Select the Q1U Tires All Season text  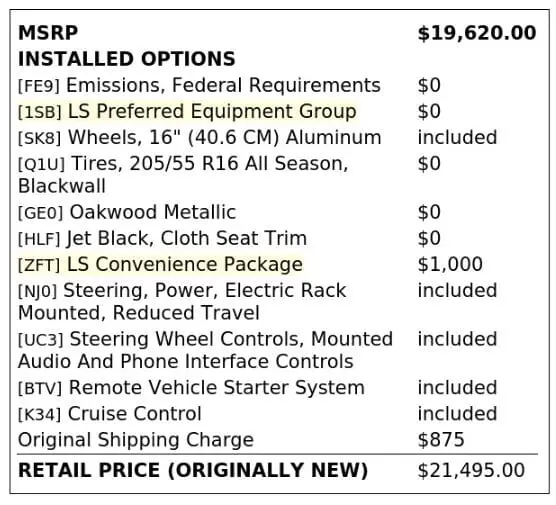[x=183, y=175]
